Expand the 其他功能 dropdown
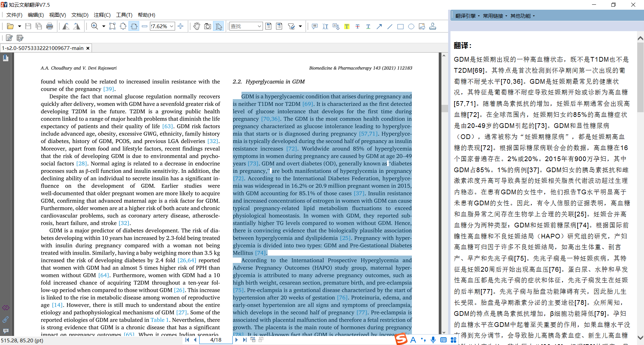The width and height of the screenshot is (644, 345). 522,16
